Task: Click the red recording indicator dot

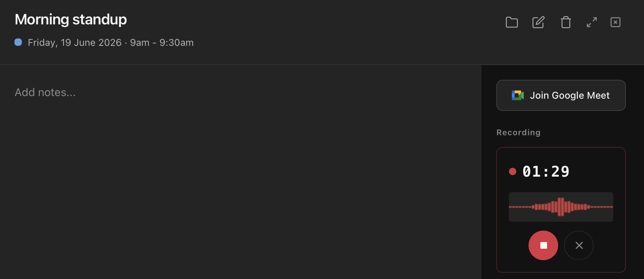Action: click(513, 171)
